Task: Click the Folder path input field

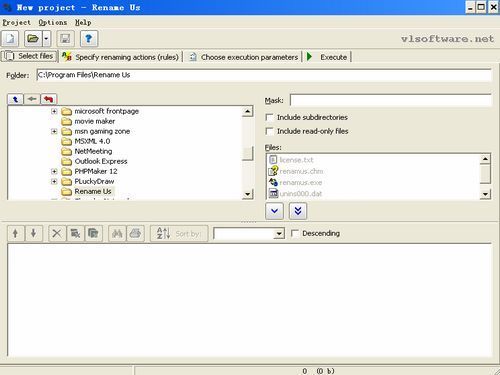Action: point(264,75)
